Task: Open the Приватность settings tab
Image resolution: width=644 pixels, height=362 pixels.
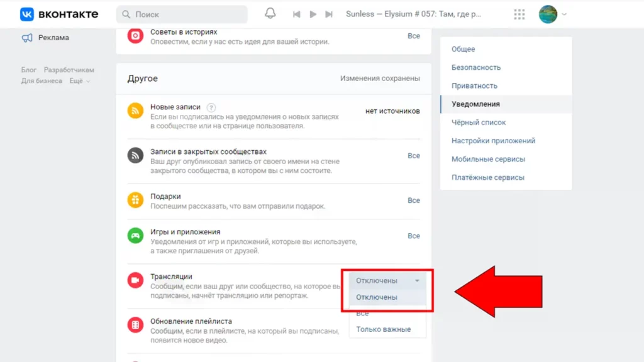Action: (474, 85)
